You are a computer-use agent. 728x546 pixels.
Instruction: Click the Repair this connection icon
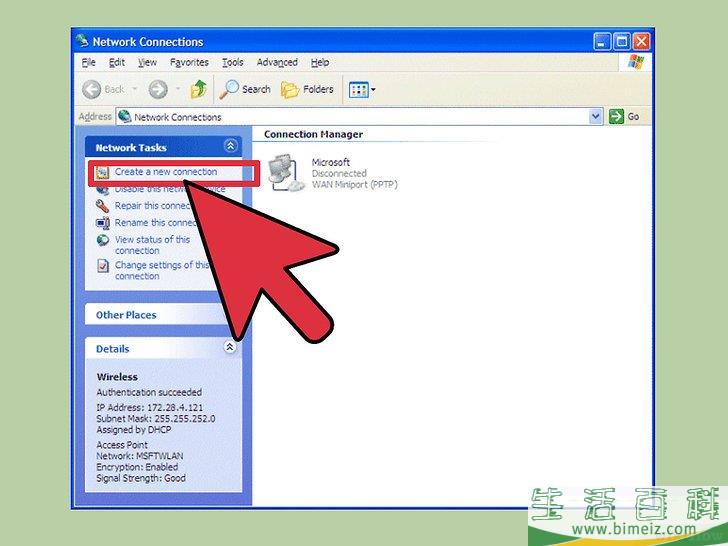pos(102,206)
